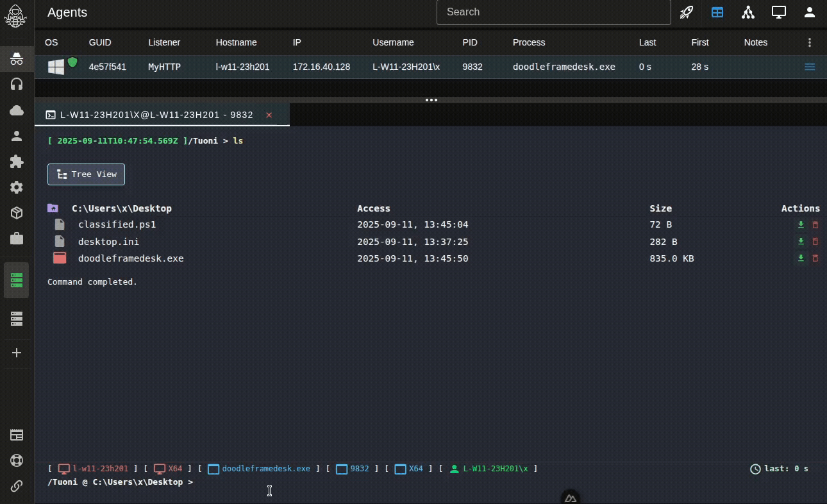Open the headphones listeners sidebar icon
The image size is (827, 504).
(17, 84)
